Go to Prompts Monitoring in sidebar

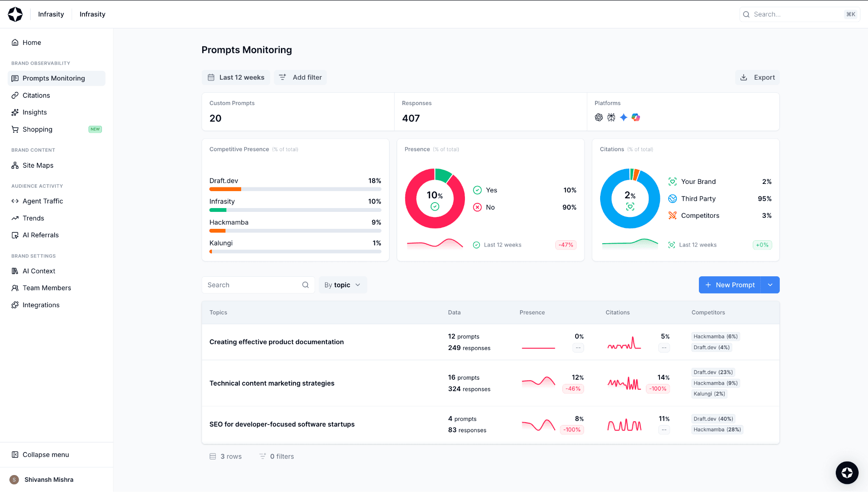coord(56,78)
